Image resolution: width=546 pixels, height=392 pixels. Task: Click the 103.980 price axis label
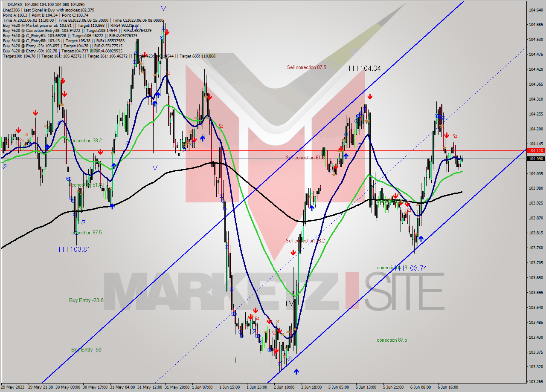[x=536, y=188]
